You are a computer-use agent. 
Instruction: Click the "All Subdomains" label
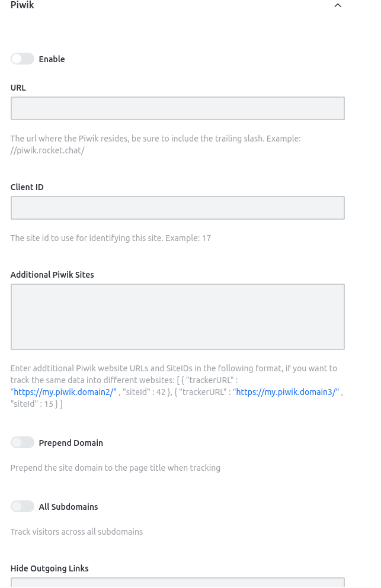pos(68,507)
